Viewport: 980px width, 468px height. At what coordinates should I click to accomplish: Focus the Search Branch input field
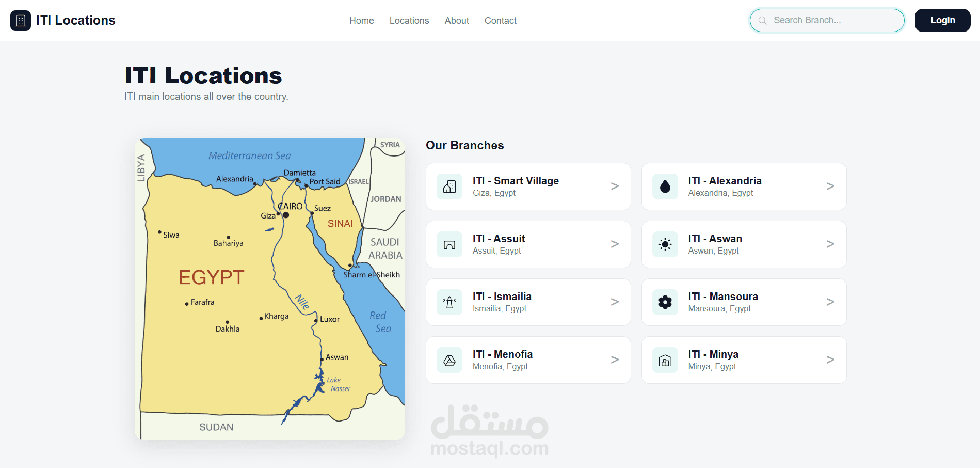pos(827,20)
